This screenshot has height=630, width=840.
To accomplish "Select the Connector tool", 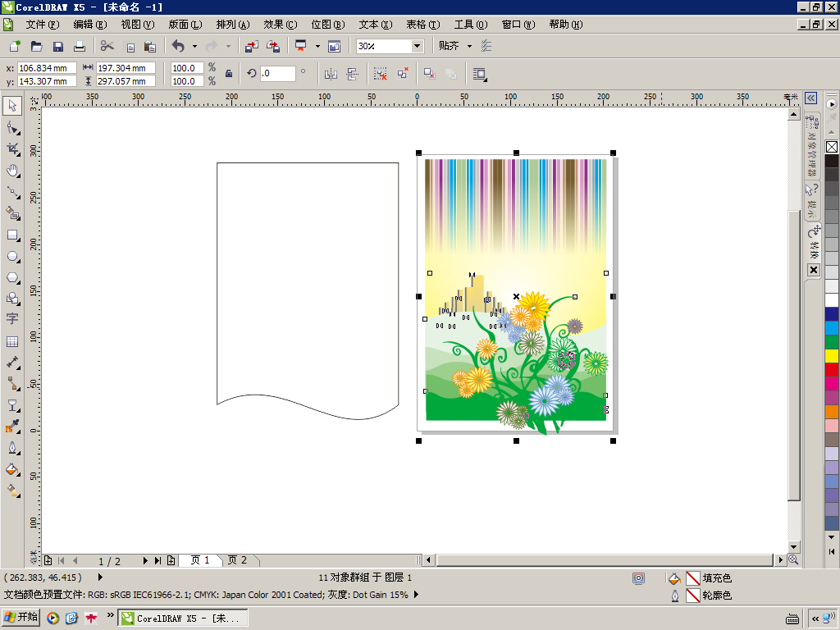I will point(12,384).
